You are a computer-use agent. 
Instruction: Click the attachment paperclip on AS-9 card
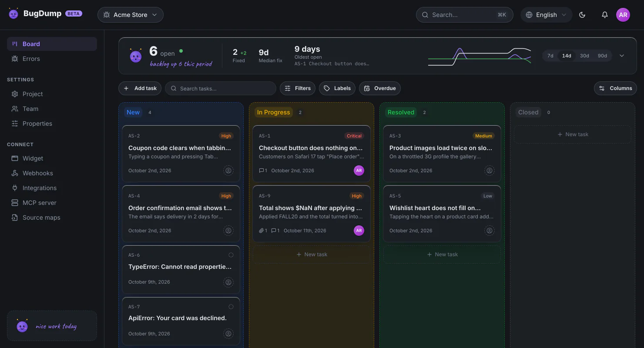(x=261, y=231)
